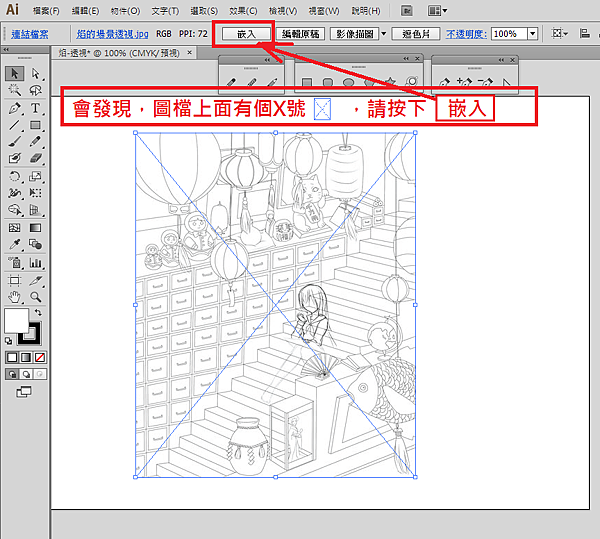The image size is (600, 539).
Task: Open the 影像描圖 preset dropdown arrow
Action: 384,34
